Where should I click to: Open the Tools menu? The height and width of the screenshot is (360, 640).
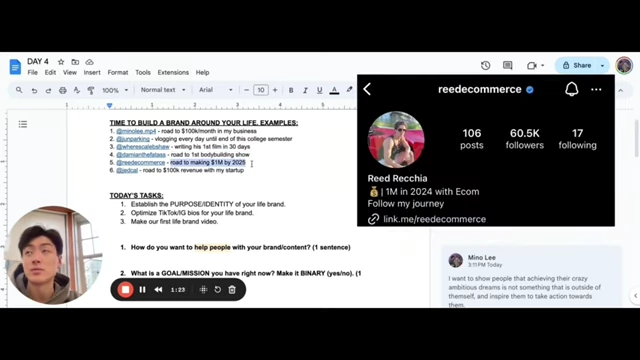[143, 73]
